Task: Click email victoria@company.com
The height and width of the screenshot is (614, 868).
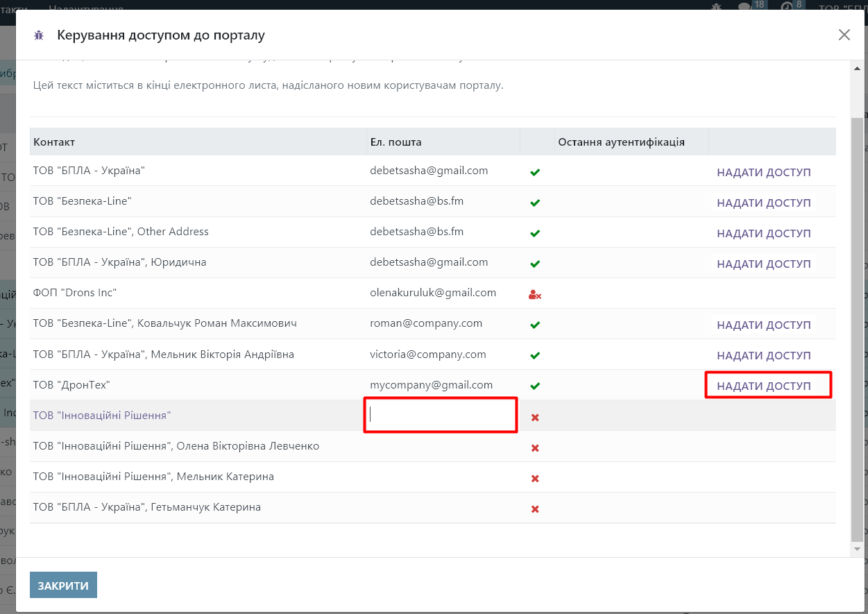Action: click(x=428, y=354)
